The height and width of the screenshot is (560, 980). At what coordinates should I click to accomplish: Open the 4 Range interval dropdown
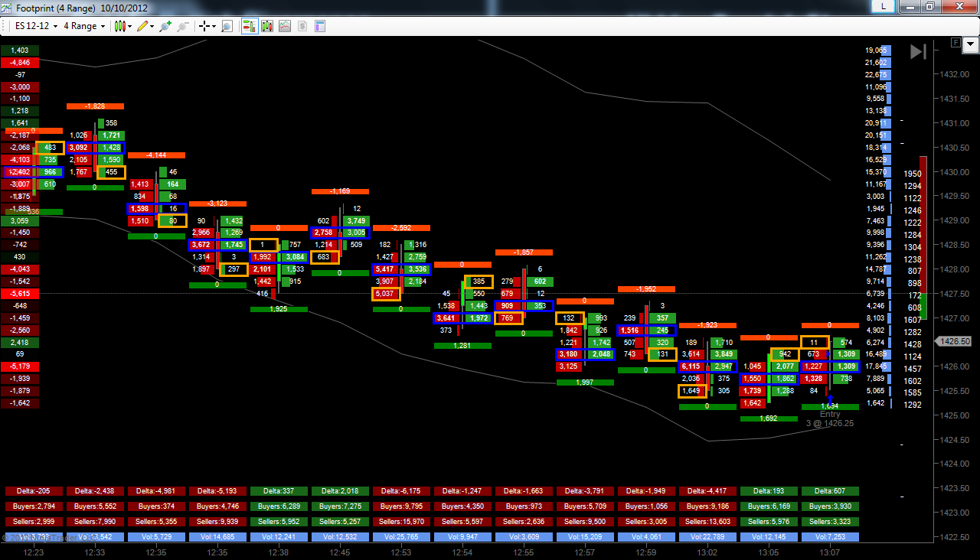pyautogui.click(x=84, y=26)
